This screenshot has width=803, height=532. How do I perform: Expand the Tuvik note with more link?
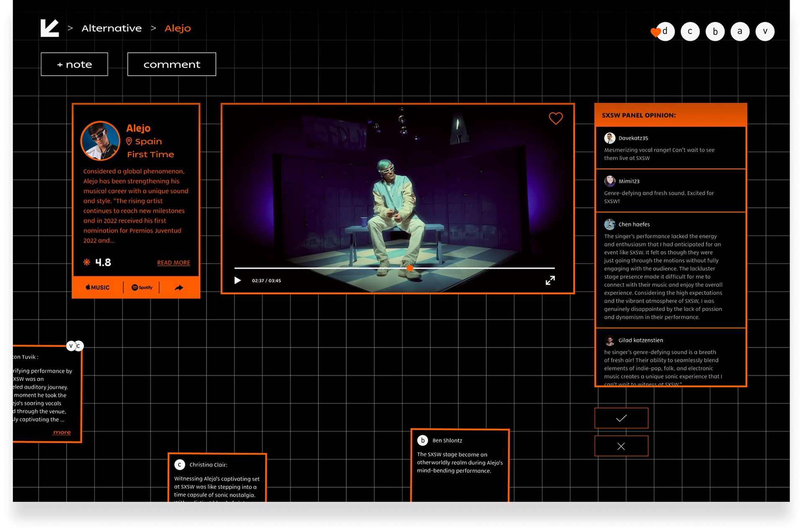pos(62,432)
